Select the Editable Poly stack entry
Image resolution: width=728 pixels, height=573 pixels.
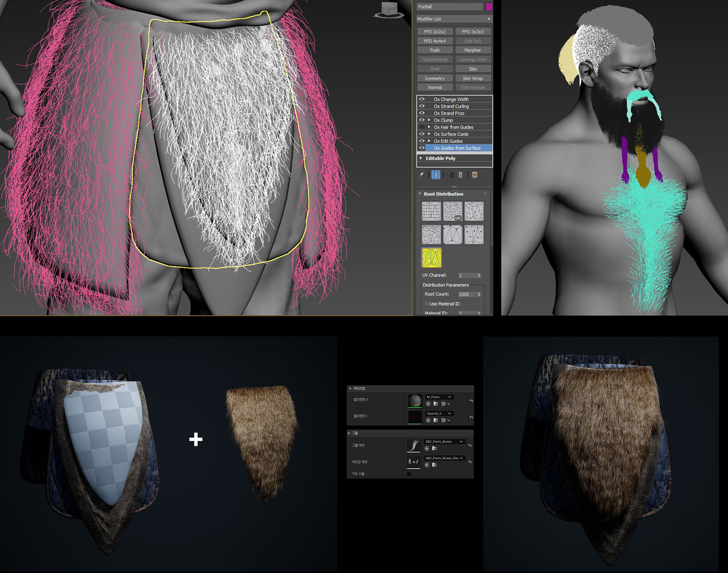coord(441,158)
